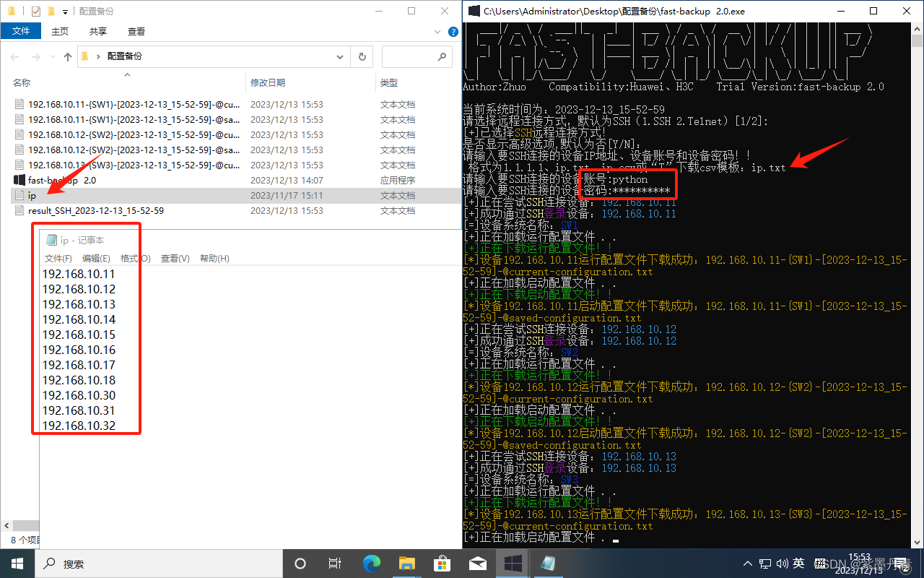The image size is (924, 578).
Task: Click the Explorer search box
Action: click(417, 56)
